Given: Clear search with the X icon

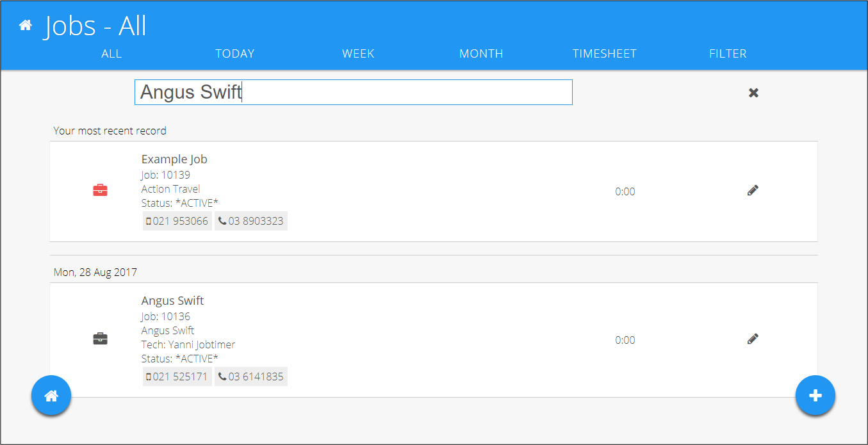Looking at the screenshot, I should (x=753, y=93).
